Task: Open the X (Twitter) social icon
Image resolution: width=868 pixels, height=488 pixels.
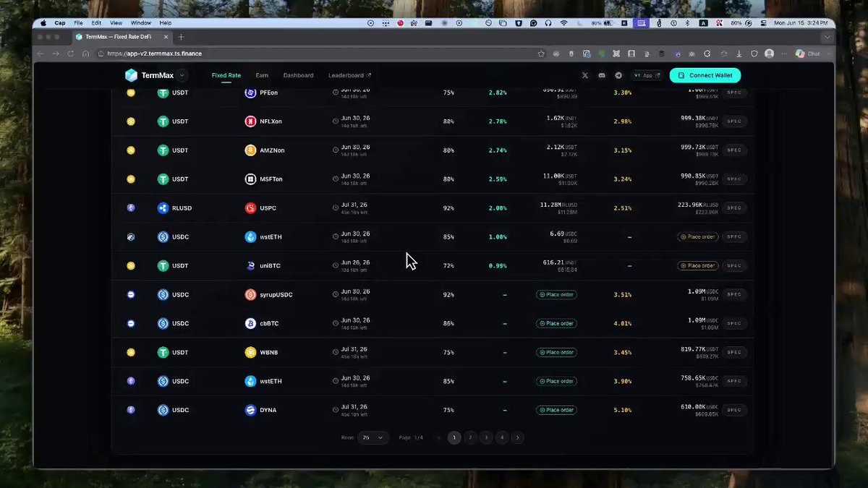Action: coord(585,75)
